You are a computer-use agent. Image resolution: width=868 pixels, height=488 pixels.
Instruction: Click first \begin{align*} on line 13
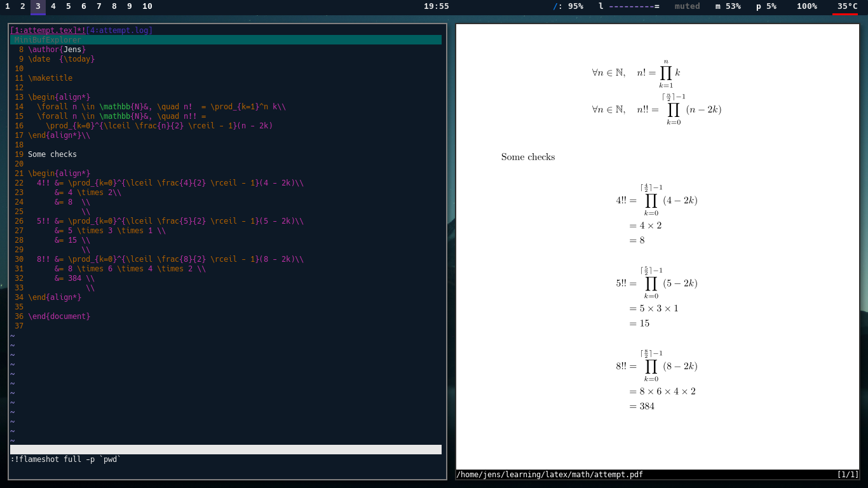pyautogui.click(x=59, y=97)
